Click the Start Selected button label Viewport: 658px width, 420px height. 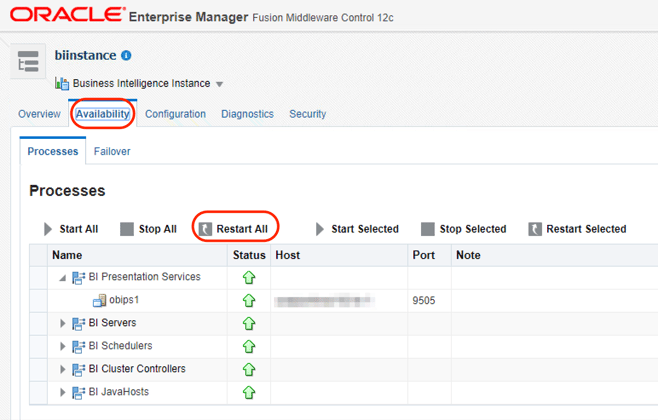coord(365,229)
